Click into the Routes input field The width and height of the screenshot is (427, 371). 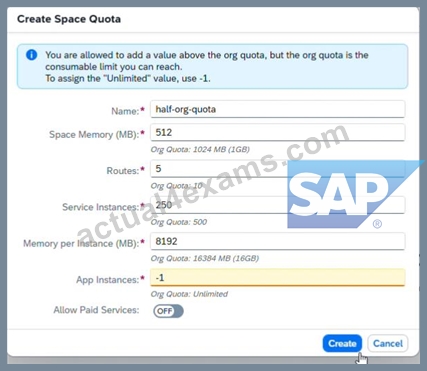coord(278,169)
